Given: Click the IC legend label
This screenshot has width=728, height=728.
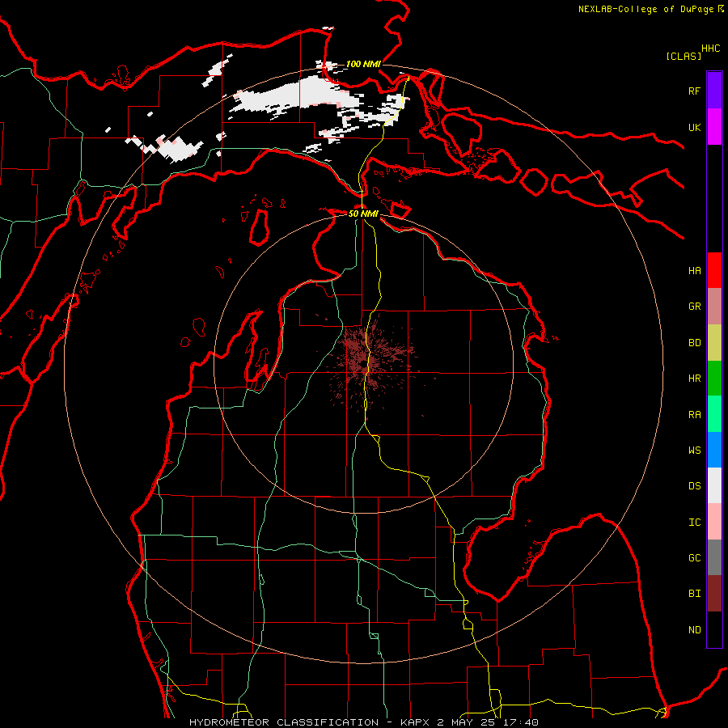Looking at the screenshot, I should click(x=695, y=523).
